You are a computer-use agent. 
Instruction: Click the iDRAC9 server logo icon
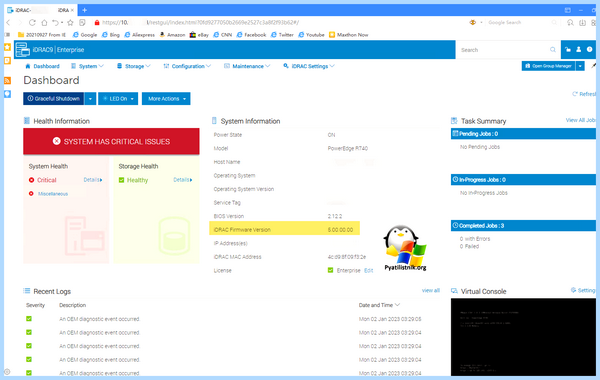point(23,50)
